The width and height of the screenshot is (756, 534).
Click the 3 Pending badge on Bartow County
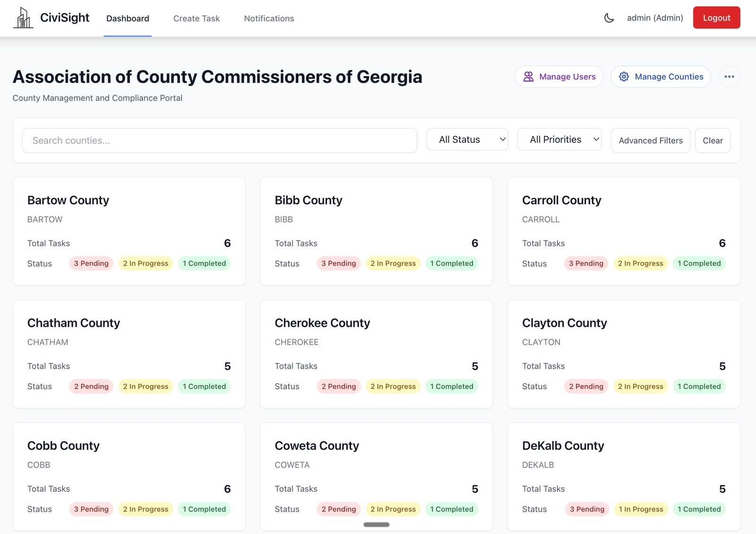(x=91, y=263)
